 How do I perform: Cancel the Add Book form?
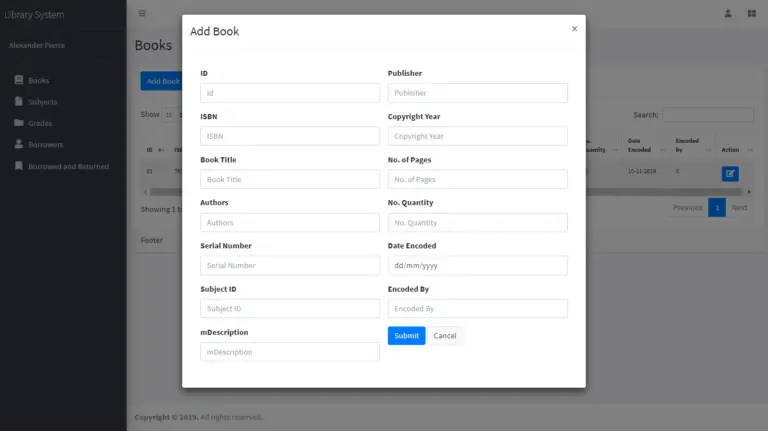click(445, 335)
